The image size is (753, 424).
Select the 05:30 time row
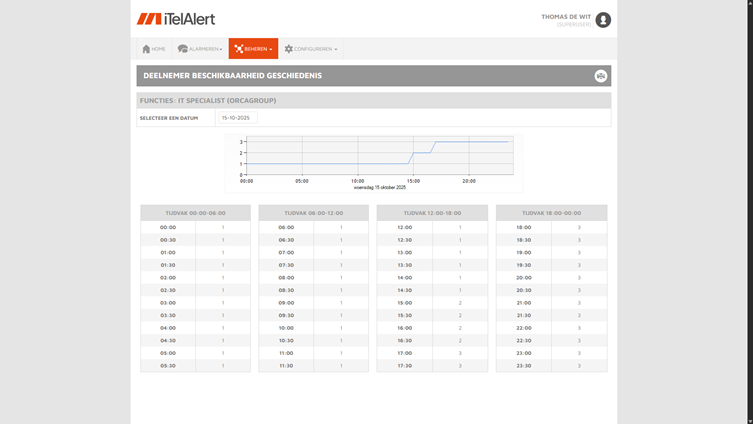point(195,365)
